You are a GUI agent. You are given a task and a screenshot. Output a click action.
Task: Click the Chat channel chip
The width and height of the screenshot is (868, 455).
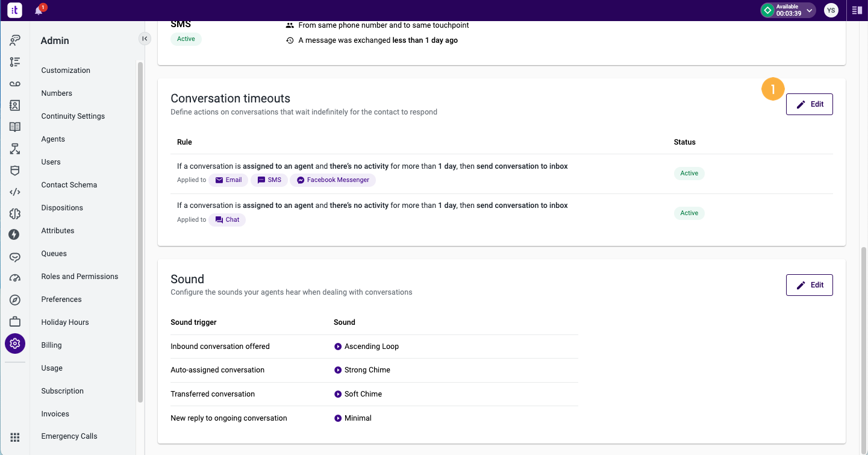227,220
